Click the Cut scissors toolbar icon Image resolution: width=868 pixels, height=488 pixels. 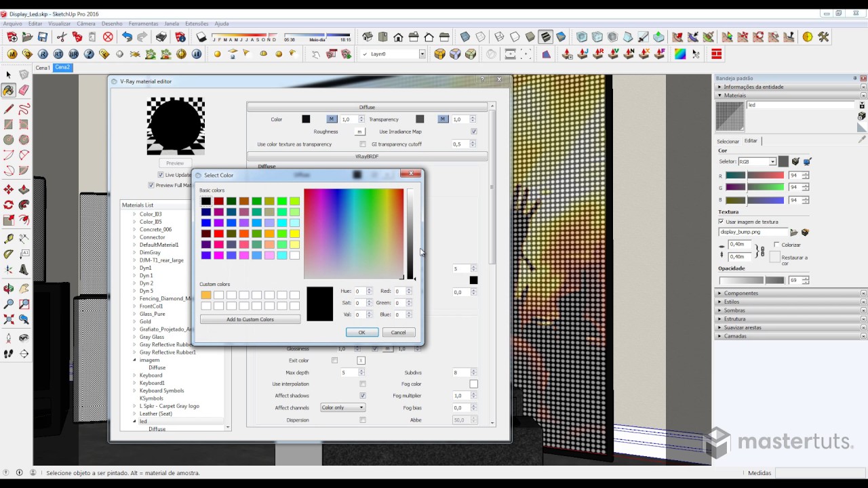click(x=62, y=37)
